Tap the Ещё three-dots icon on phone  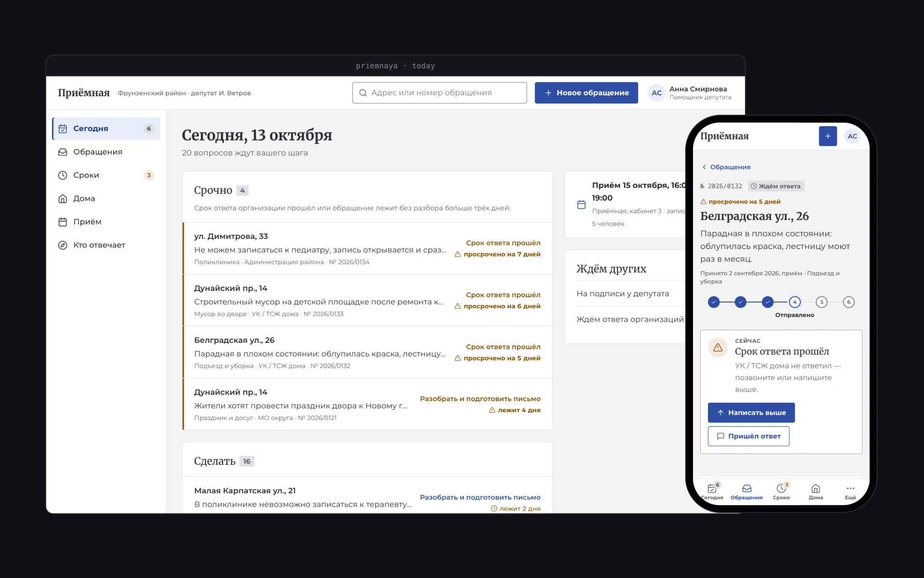tap(850, 492)
